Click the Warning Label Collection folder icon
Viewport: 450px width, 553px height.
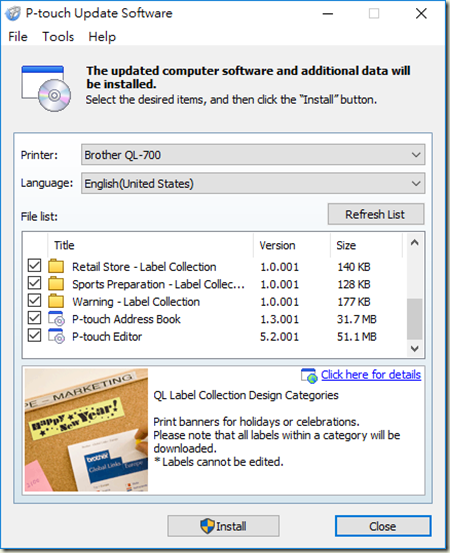[x=56, y=301]
